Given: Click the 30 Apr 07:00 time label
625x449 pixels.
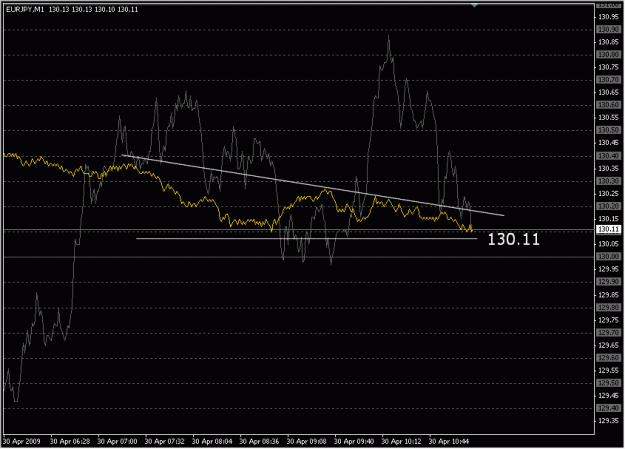Looking at the screenshot, I should (x=117, y=441).
